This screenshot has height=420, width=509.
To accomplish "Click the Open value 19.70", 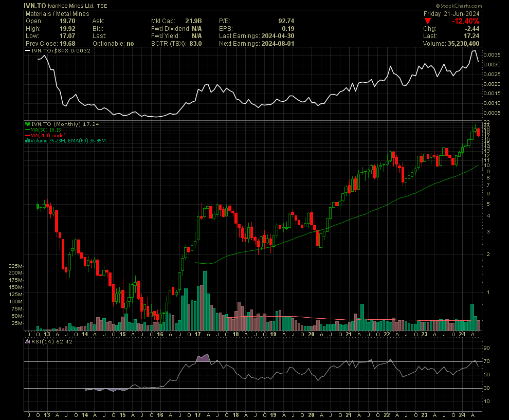I will click(67, 21).
